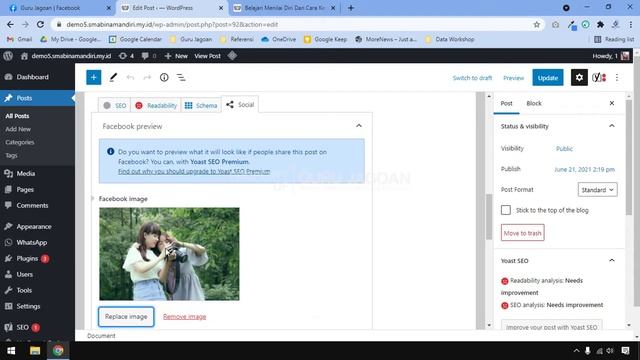Open the Post Format Standard dropdown
This screenshot has height=360, width=640.
pyautogui.click(x=597, y=189)
